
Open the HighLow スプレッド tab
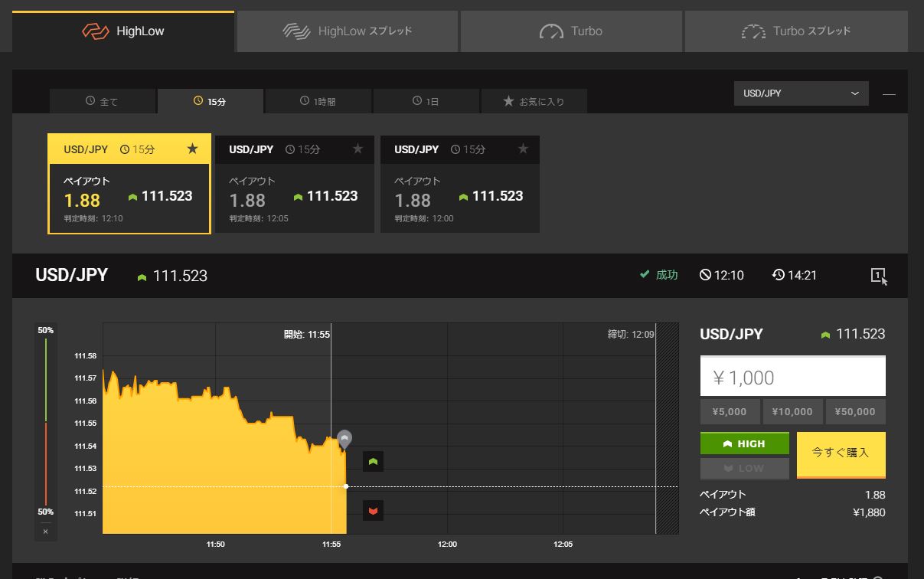(x=348, y=31)
